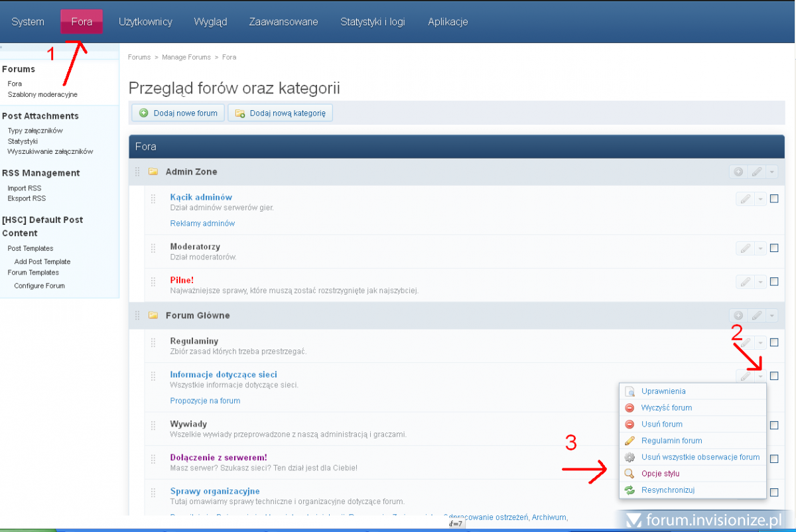
Task: Click the green arrows icon beside Resynchronizuj
Action: click(630, 490)
